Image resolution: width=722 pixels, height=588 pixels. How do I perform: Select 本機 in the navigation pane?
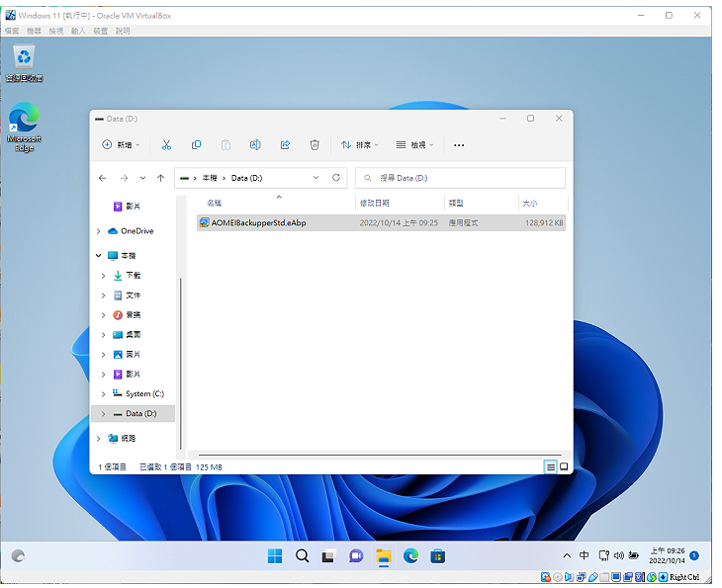[128, 255]
